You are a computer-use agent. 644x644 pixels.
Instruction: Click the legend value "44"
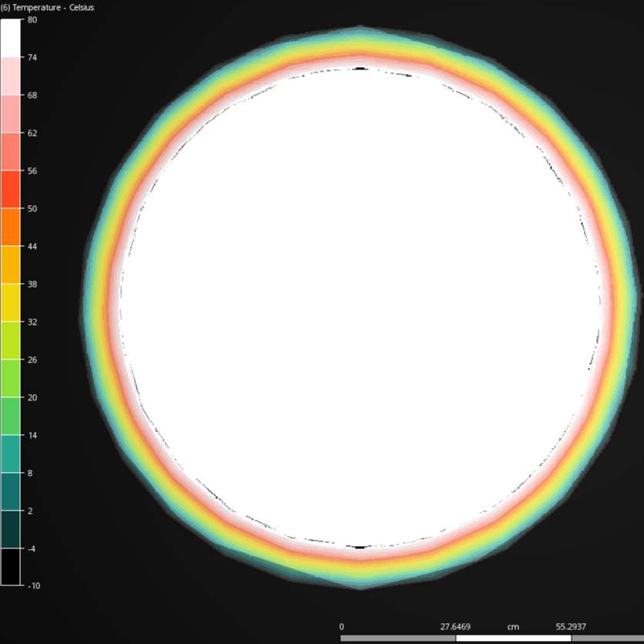[x=32, y=247]
